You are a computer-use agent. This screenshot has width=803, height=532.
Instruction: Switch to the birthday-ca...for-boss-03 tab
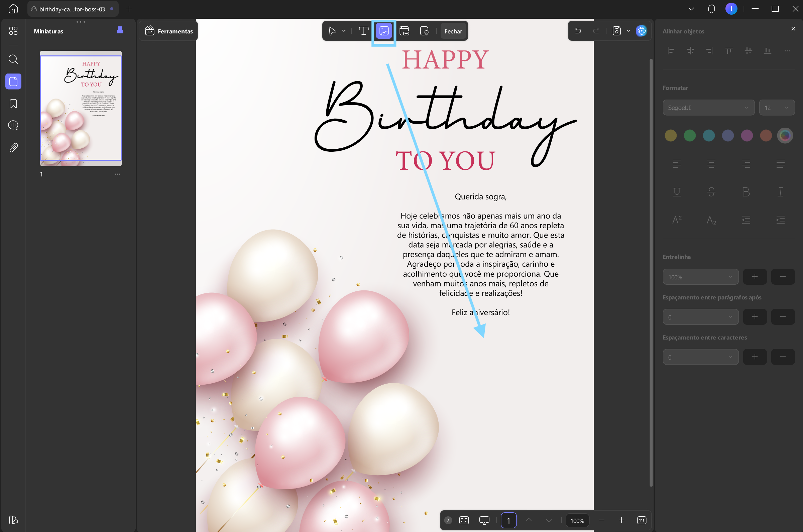coord(73,9)
